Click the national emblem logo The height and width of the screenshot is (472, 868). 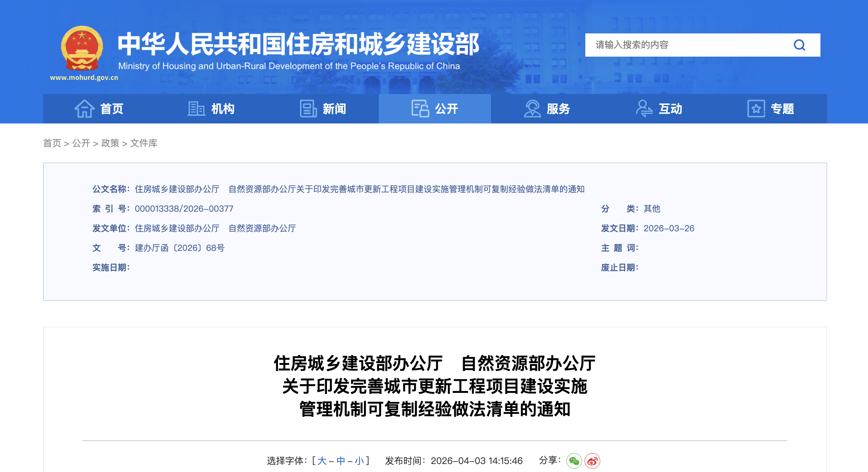(82, 48)
